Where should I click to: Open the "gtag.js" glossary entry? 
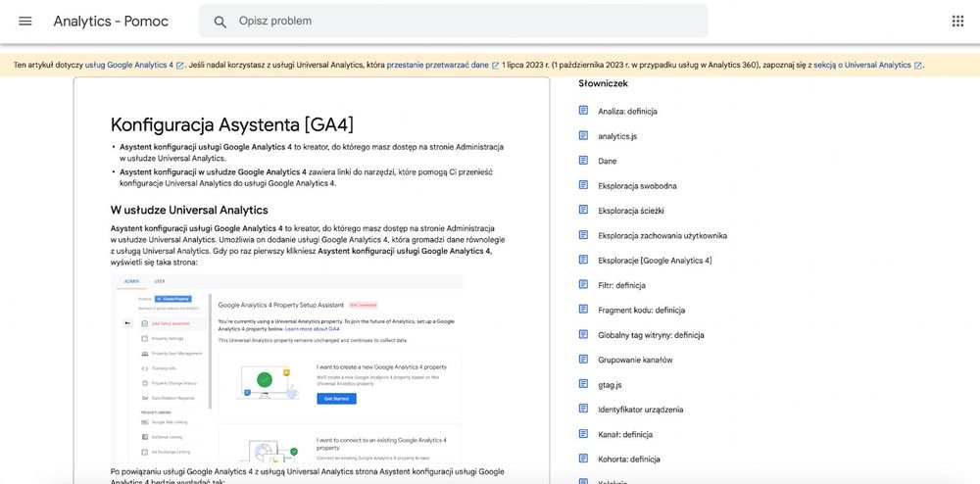tap(610, 385)
